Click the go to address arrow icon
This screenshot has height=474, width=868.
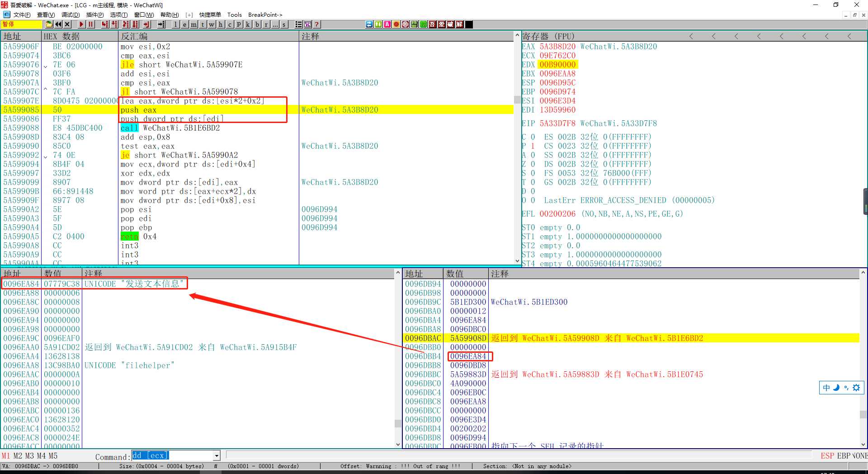click(161, 24)
